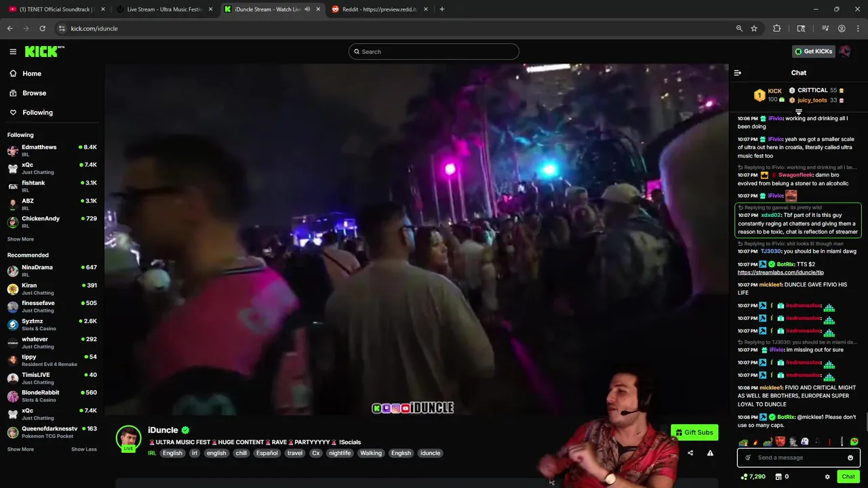Select the nightlife tag
The image size is (868, 488).
click(340, 453)
